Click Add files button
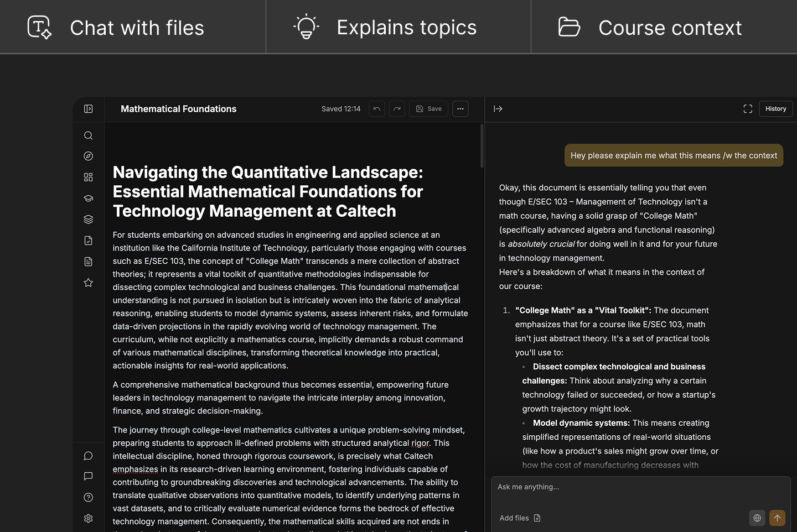The height and width of the screenshot is (532, 797). tap(520, 518)
